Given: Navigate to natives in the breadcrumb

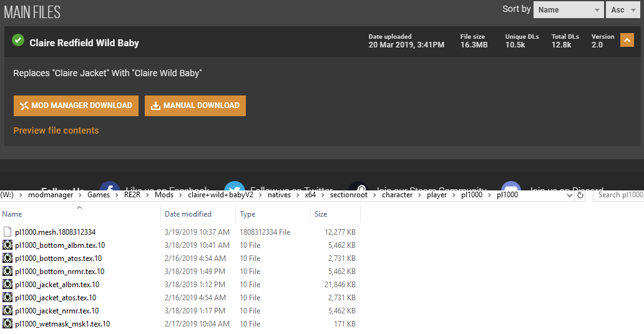Looking at the screenshot, I should click(x=280, y=195).
